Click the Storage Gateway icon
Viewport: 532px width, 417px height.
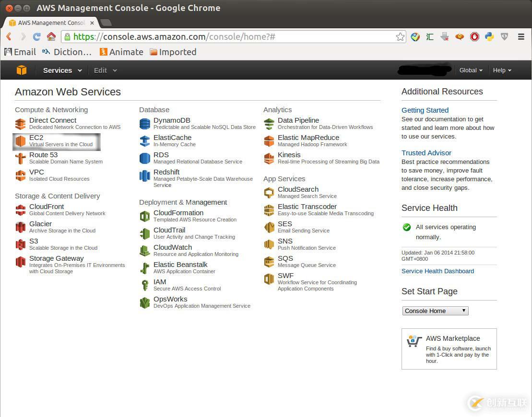[20, 262]
